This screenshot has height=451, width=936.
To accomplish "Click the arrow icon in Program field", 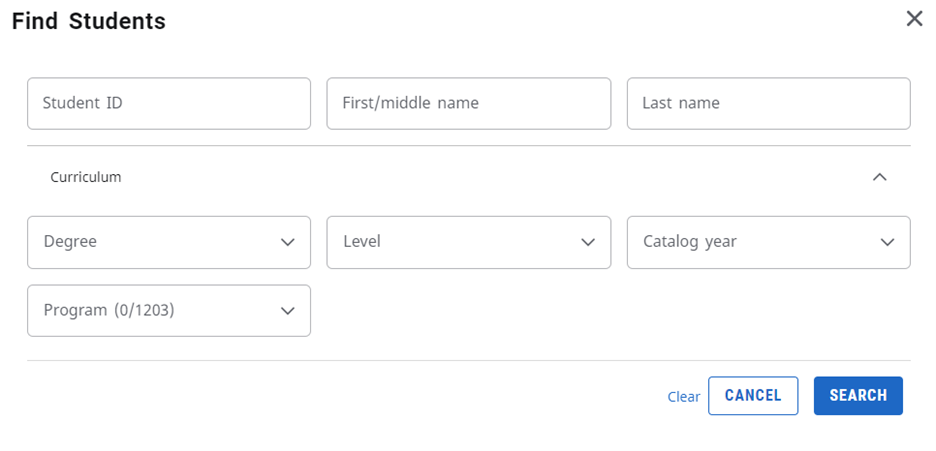I will pyautogui.click(x=288, y=311).
